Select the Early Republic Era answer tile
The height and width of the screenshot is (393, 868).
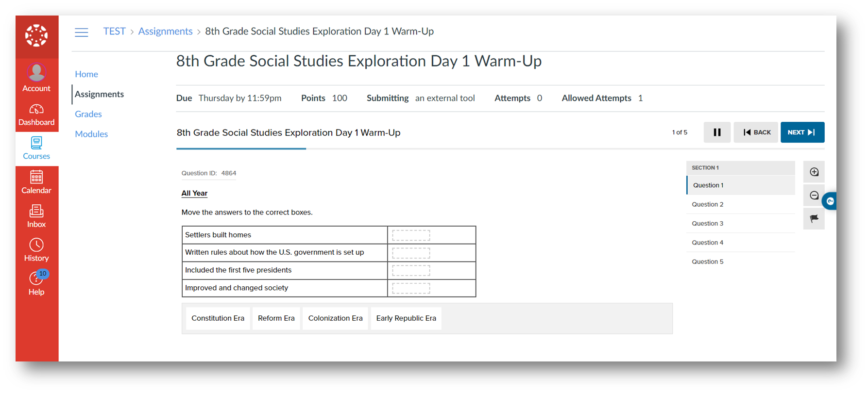coord(406,318)
